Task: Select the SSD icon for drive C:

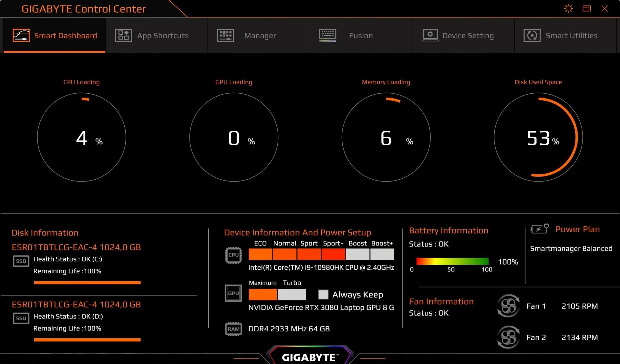Action: click(21, 261)
